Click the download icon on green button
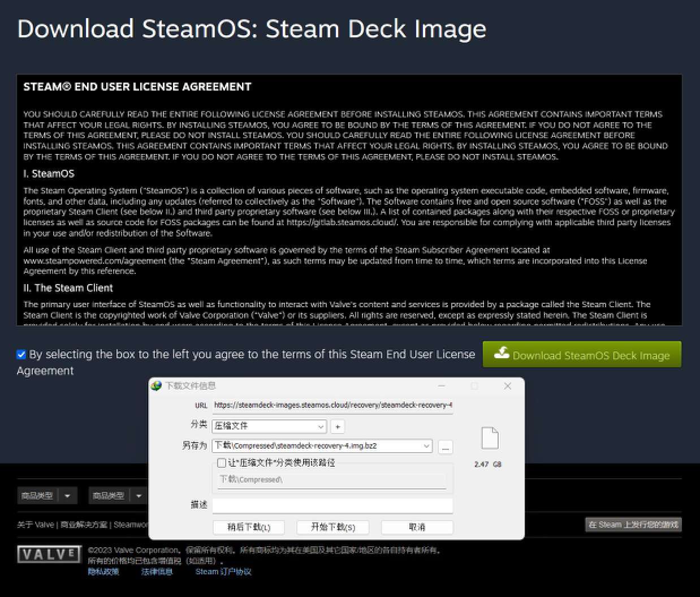This screenshot has height=597, width=700. [502, 354]
